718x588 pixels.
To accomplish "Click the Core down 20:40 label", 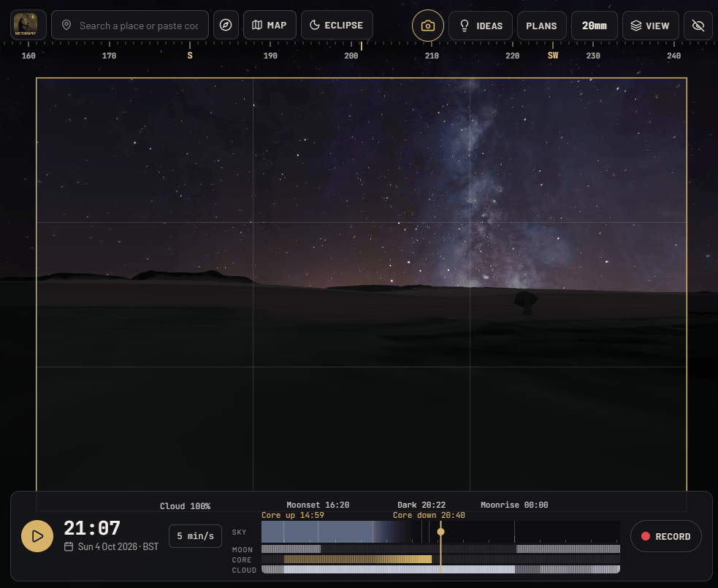I will click(x=429, y=515).
